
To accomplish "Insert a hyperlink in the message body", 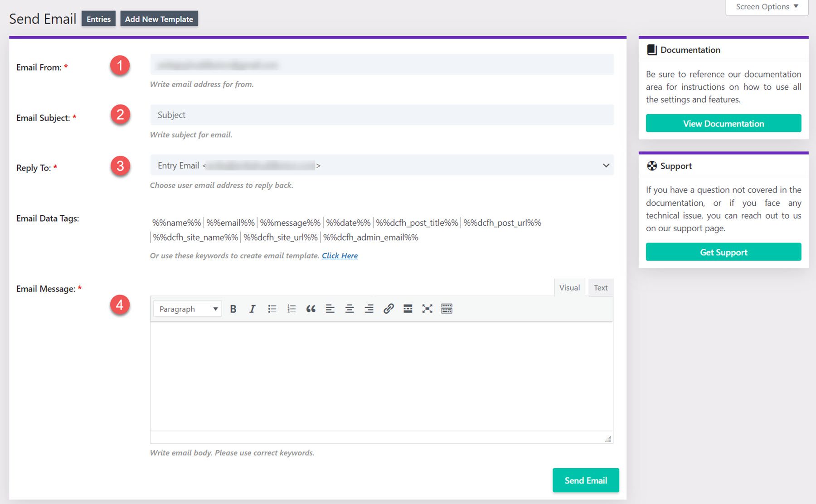I will click(389, 309).
